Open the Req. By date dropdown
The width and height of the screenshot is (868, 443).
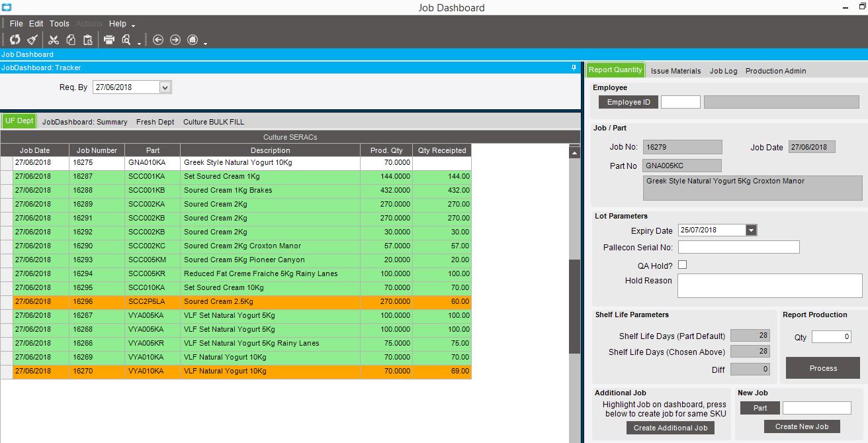click(165, 87)
